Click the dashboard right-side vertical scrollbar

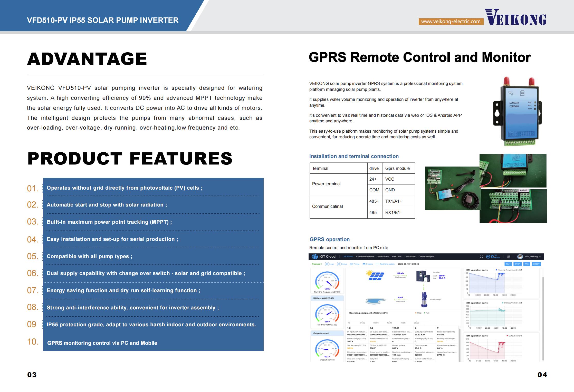click(x=543, y=318)
